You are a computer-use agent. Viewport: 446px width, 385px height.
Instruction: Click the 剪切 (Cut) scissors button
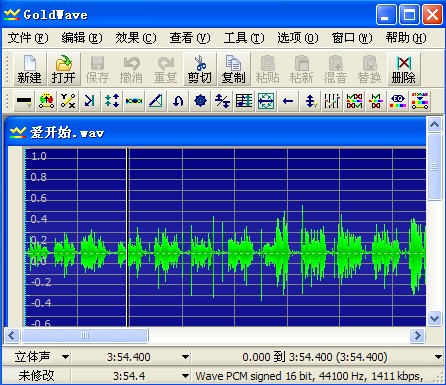pyautogui.click(x=200, y=69)
